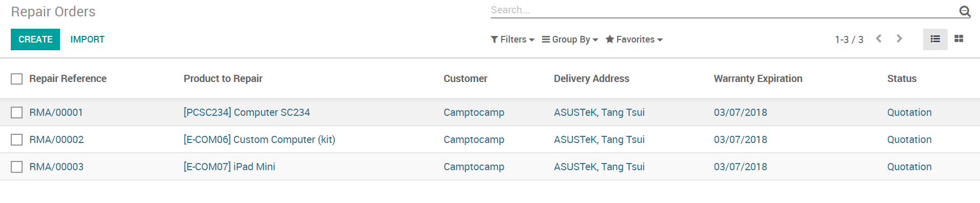980x203 pixels.
Task: Check the RMA/00003 row checkbox
Action: (17, 167)
